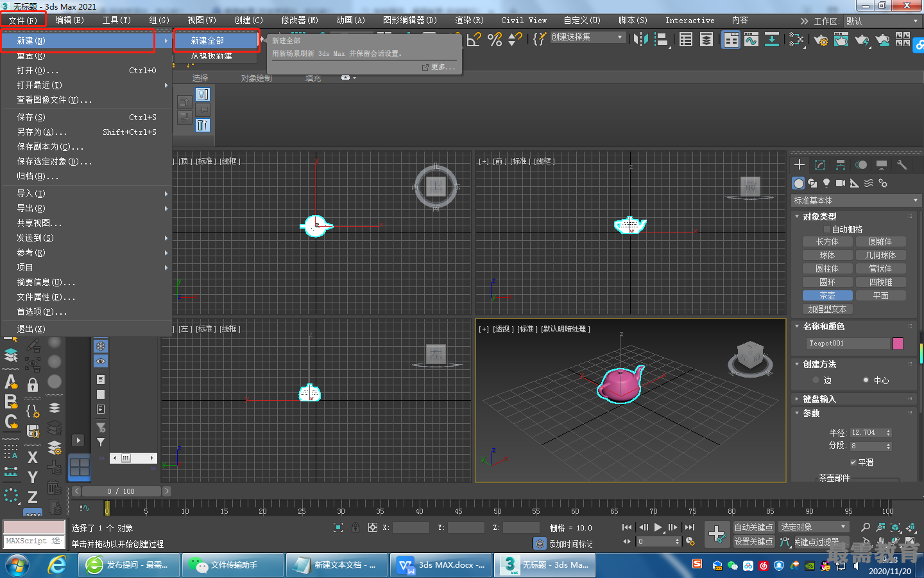Click Render in Cloud teapot icon
The image size is (924, 578).
click(x=883, y=40)
